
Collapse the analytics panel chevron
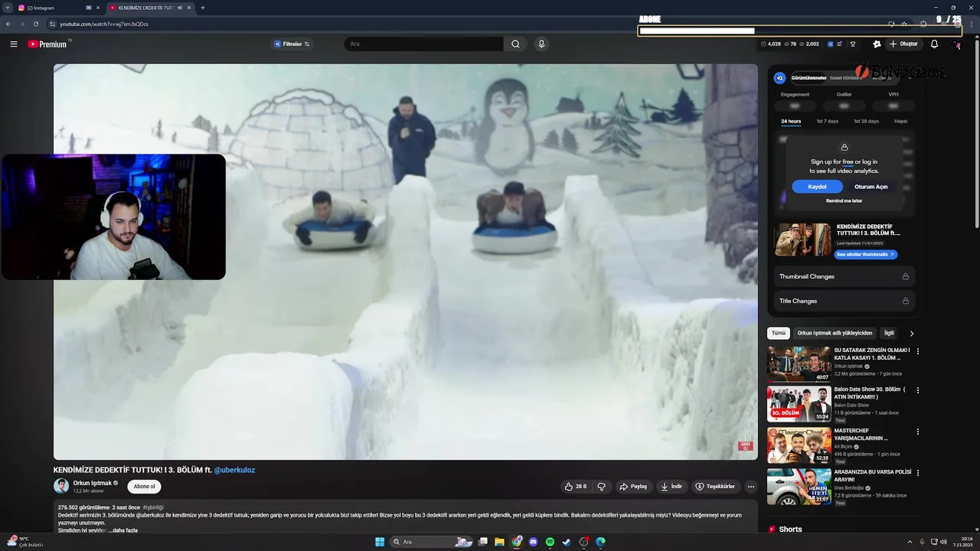pos(910,78)
